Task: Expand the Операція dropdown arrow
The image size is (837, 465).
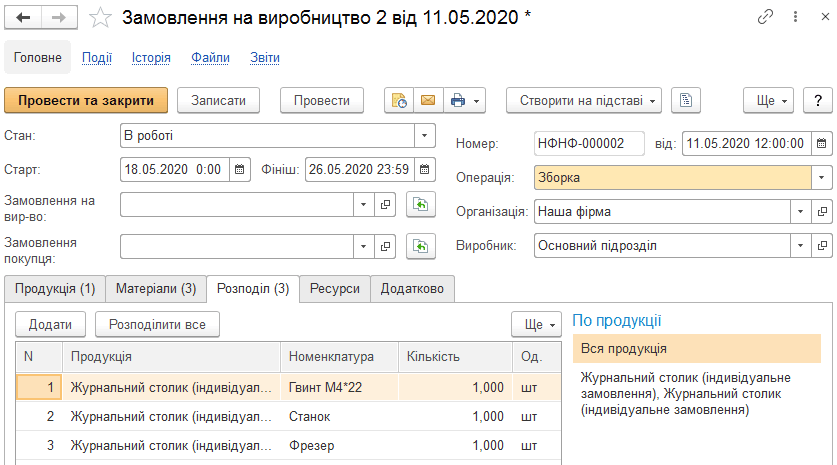Action: 822,178
